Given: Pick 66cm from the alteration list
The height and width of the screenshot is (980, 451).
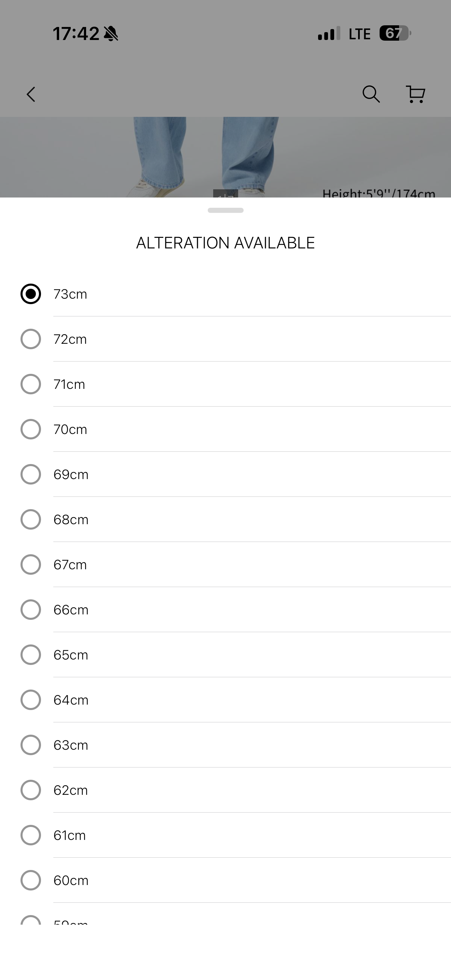Looking at the screenshot, I should pyautogui.click(x=31, y=610).
